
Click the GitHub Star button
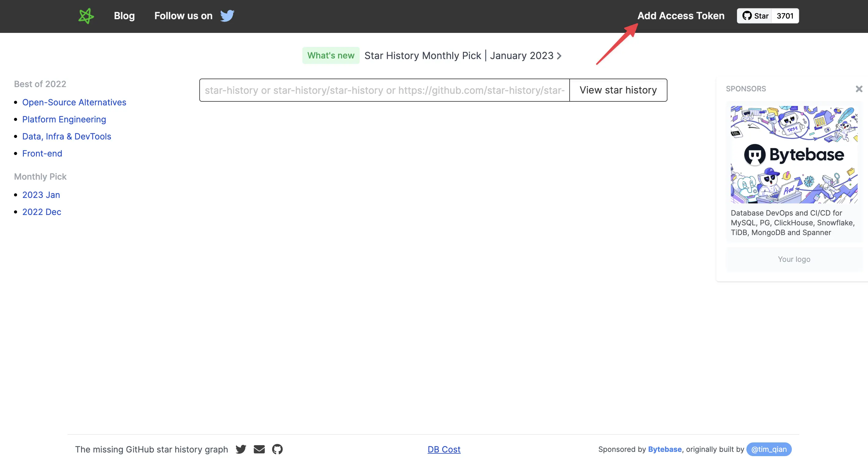pyautogui.click(x=755, y=16)
